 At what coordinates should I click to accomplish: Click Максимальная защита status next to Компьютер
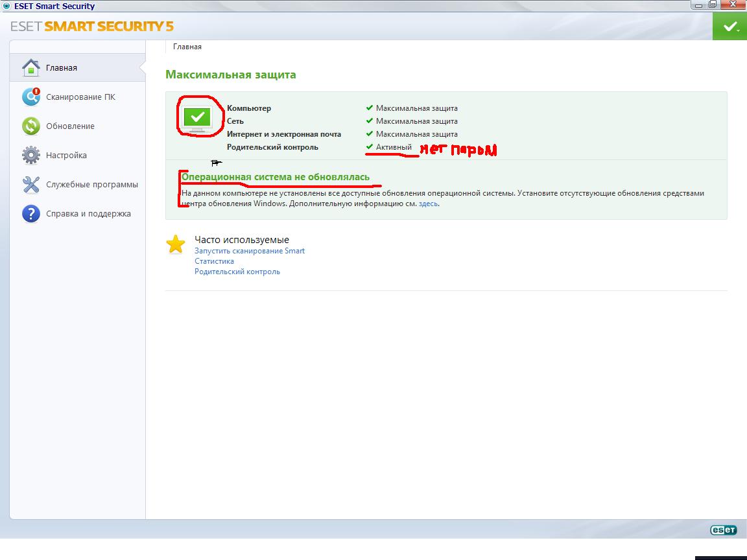(417, 108)
